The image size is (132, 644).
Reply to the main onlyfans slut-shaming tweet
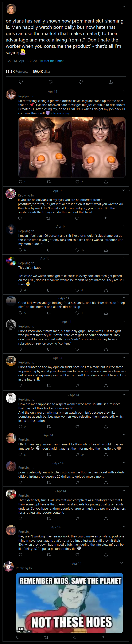[x=21, y=82]
